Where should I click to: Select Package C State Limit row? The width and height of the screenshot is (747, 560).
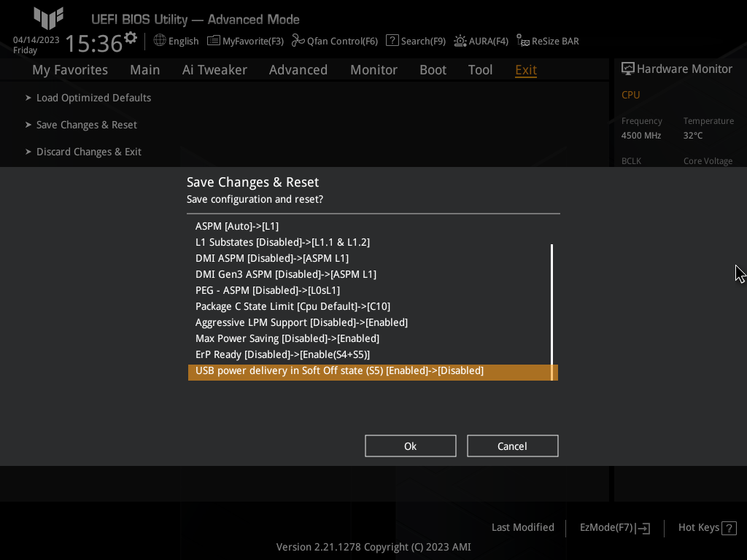[373, 306]
